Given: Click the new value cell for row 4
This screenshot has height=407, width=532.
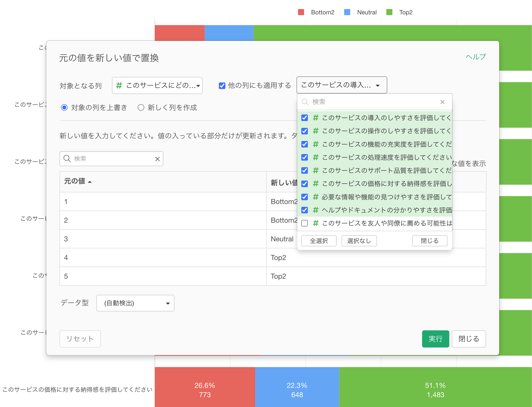Looking at the screenshot, I should click(376, 258).
